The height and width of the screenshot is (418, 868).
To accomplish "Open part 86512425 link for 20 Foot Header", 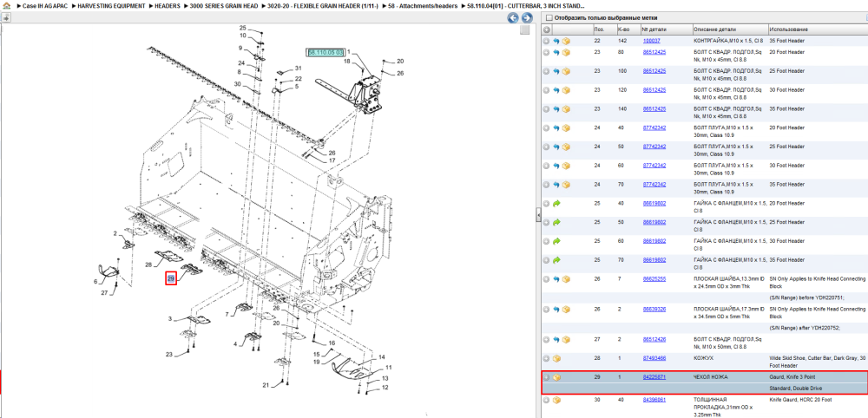I will (x=654, y=53).
